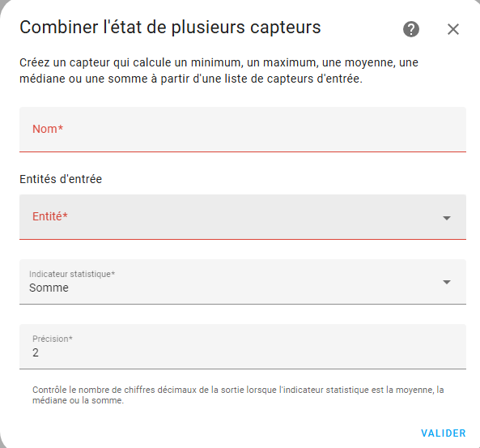Open the help question mark icon
Image resolution: width=480 pixels, height=448 pixels.
pyautogui.click(x=411, y=29)
